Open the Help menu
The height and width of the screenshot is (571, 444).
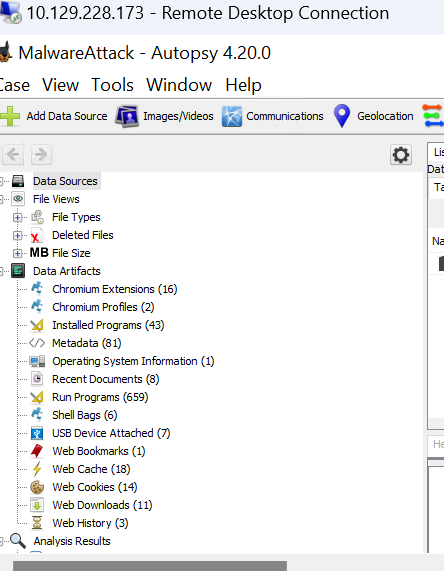click(x=243, y=85)
